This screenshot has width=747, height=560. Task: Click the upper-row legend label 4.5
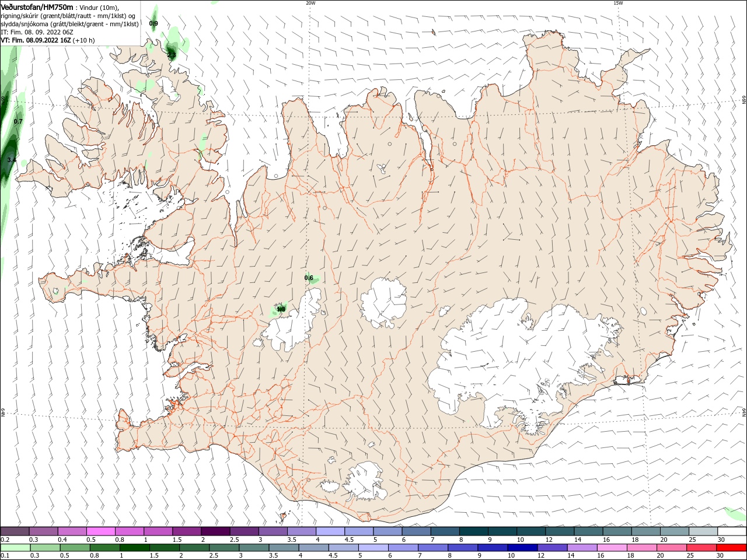point(349,540)
